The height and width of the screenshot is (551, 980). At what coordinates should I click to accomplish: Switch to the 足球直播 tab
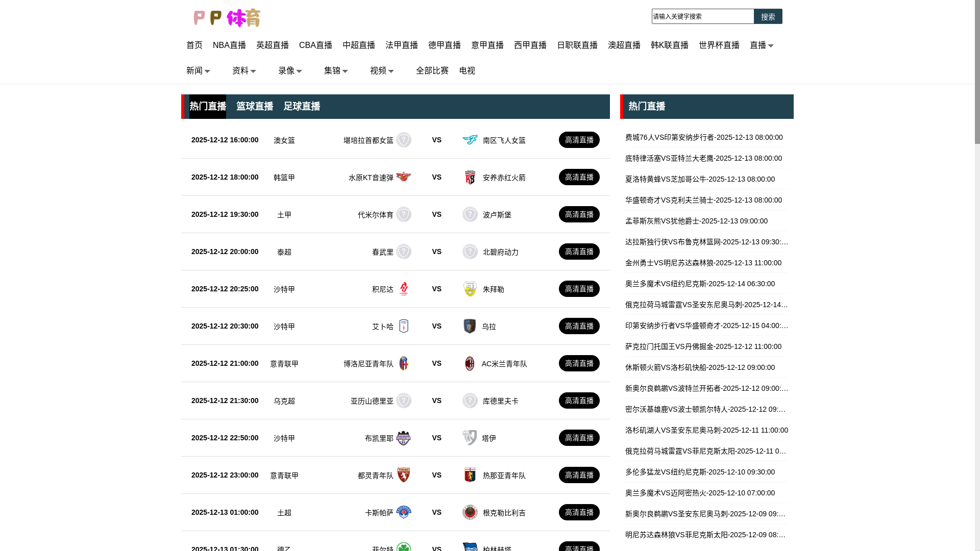coord(302,107)
